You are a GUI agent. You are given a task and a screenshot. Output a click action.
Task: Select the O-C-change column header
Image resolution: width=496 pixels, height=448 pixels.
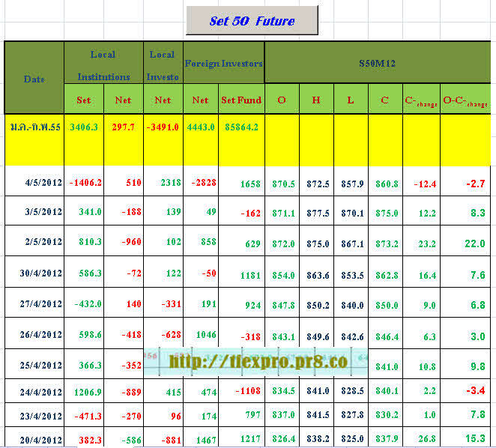465,100
